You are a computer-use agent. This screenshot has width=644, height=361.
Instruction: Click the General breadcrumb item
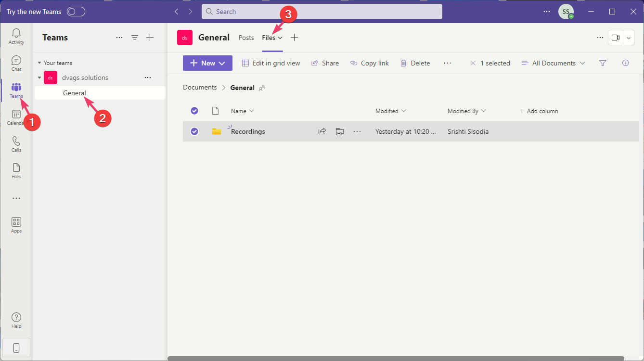coord(243,88)
